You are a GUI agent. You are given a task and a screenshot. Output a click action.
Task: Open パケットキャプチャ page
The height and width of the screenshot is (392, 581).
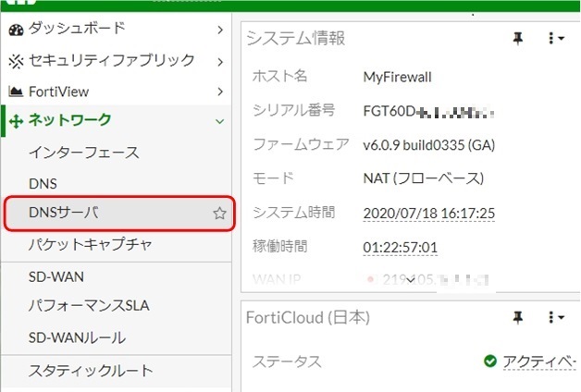click(x=91, y=244)
